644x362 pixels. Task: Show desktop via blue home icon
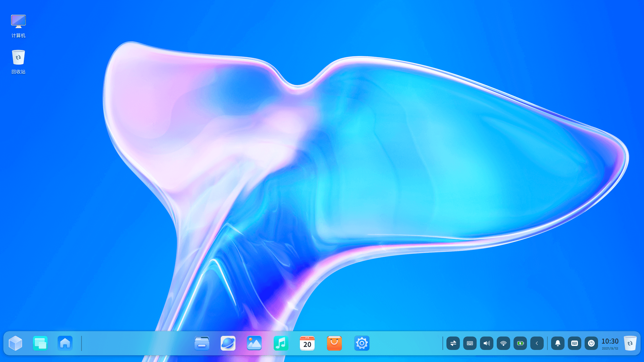65,343
